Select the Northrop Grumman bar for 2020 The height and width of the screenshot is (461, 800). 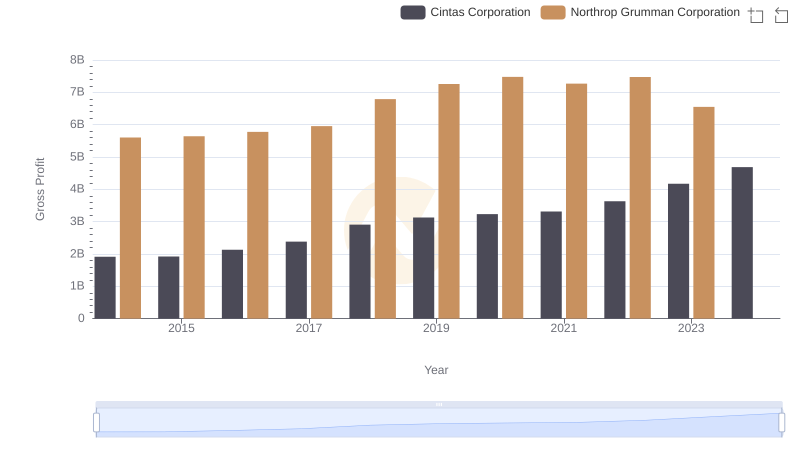pyautogui.click(x=513, y=198)
